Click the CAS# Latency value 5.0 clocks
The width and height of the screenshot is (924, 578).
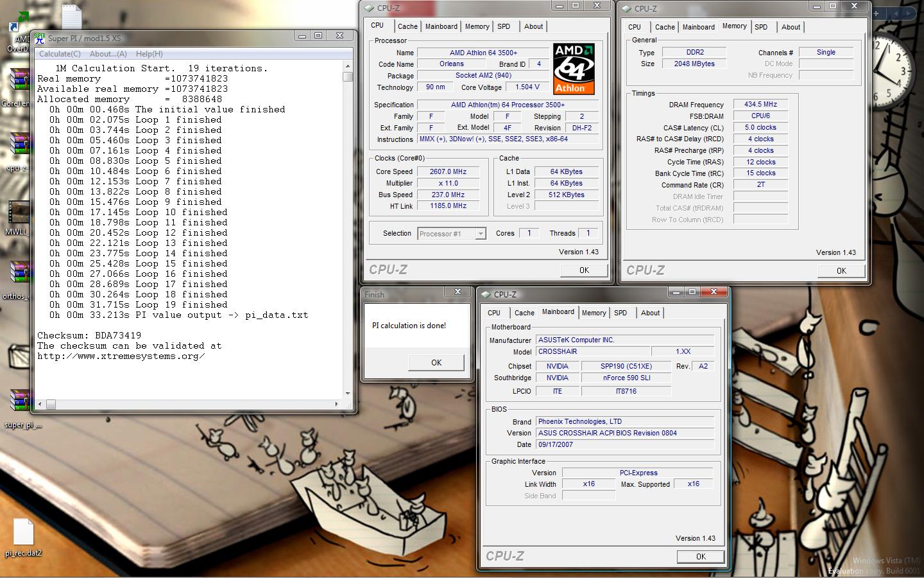pos(760,127)
